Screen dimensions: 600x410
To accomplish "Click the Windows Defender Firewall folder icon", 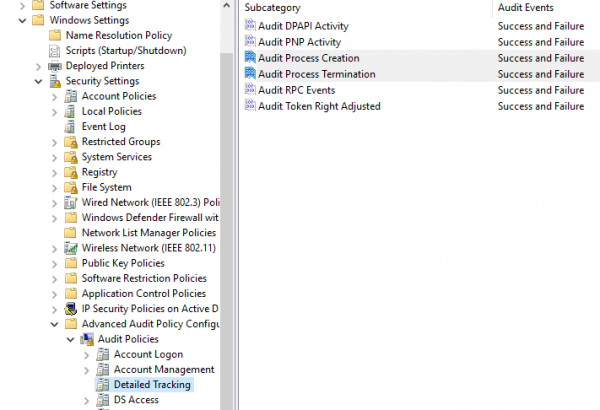I will tap(70, 218).
